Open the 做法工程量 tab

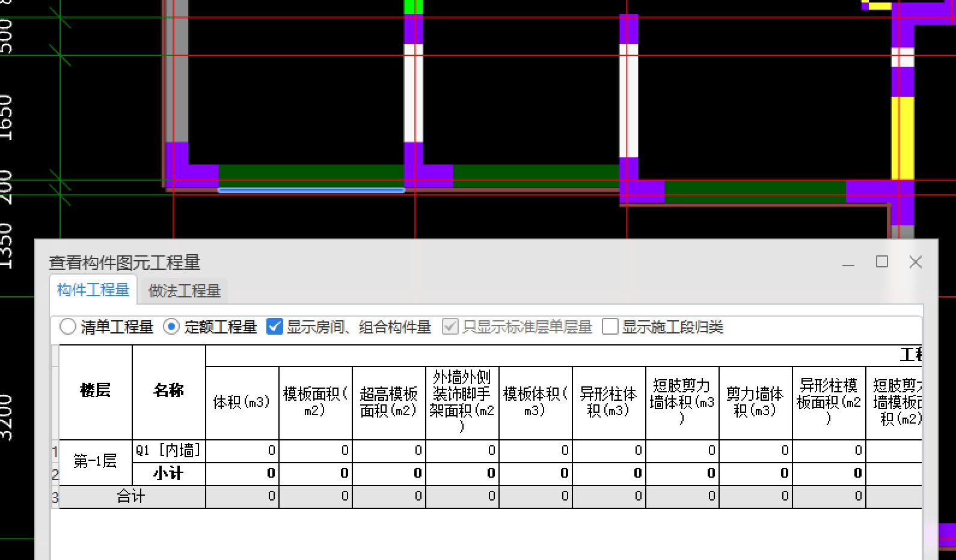tap(185, 291)
